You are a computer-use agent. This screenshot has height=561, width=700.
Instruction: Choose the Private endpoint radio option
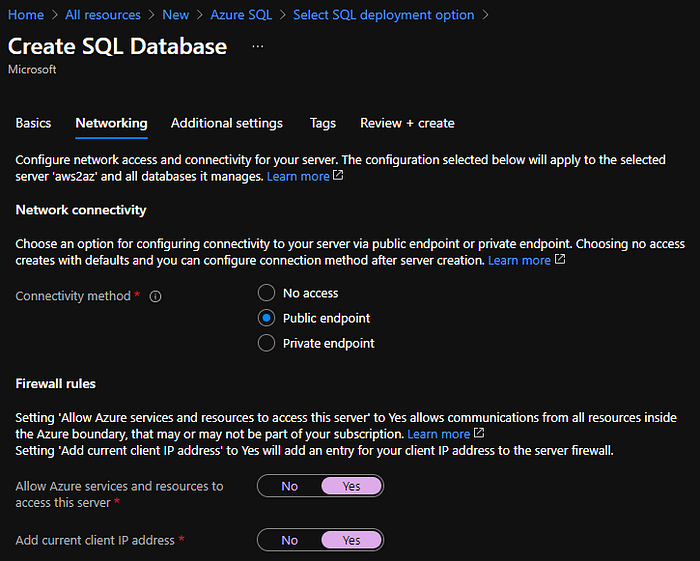pyautogui.click(x=266, y=343)
